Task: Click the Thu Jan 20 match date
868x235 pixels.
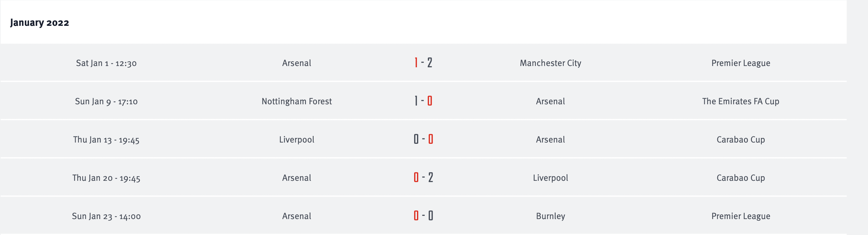Action: point(106,178)
